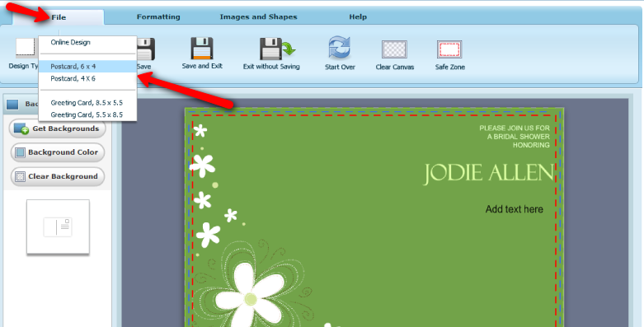
Task: Switch to the Formatting tab
Action: pos(158,16)
